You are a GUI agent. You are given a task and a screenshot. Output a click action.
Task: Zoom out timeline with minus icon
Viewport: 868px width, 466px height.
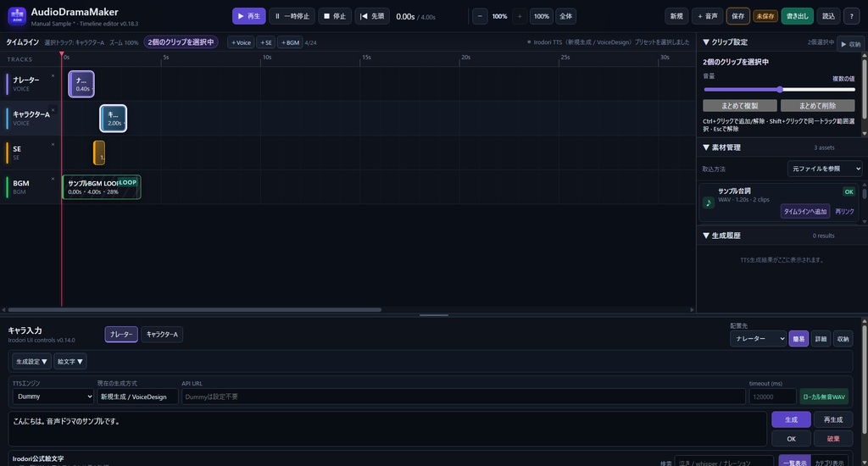(480, 16)
